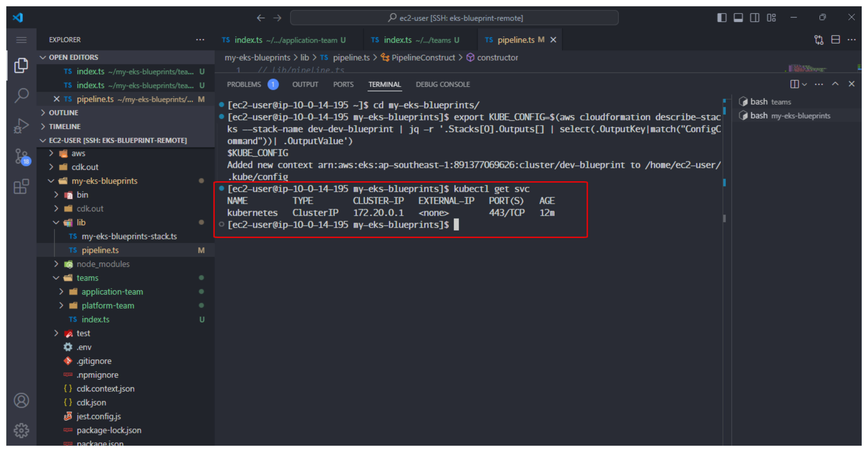Image resolution: width=868 pixels, height=452 pixels.
Task: Select pipeline.ts in the lib folder
Action: [x=125, y=250]
